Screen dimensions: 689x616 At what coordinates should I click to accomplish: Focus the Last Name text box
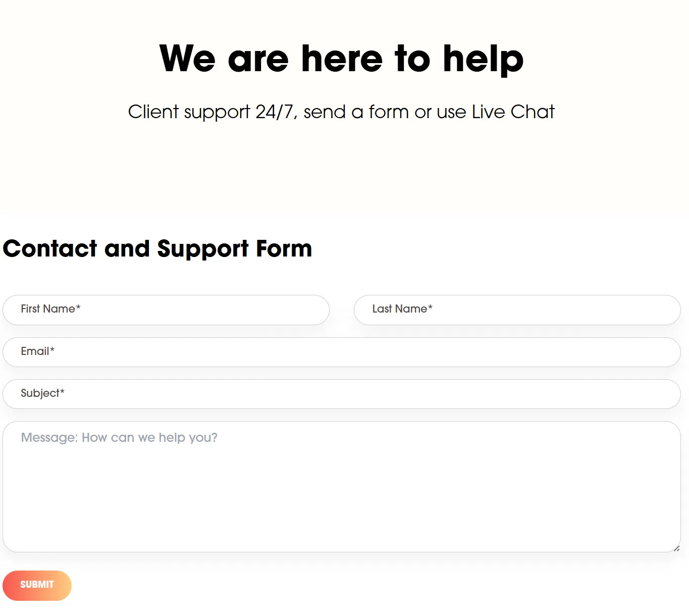(517, 310)
